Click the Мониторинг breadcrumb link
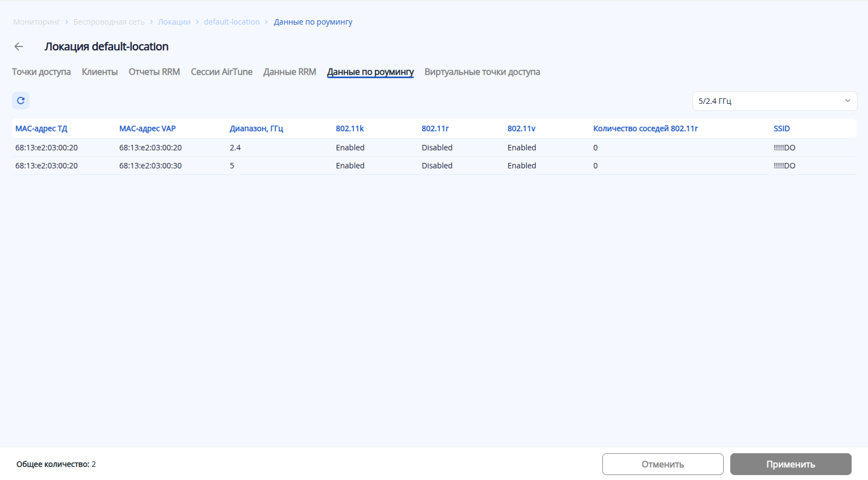868x480 pixels. tap(37, 22)
